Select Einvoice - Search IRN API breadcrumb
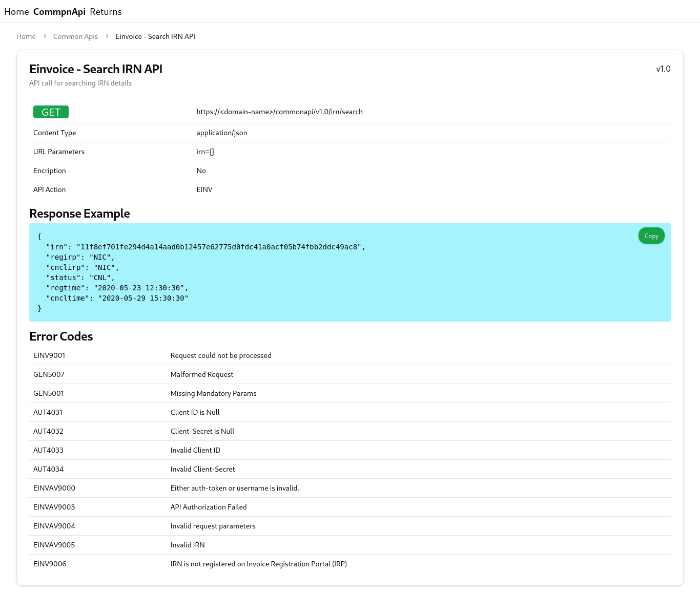Viewport: 700px width, 594px height. [155, 36]
